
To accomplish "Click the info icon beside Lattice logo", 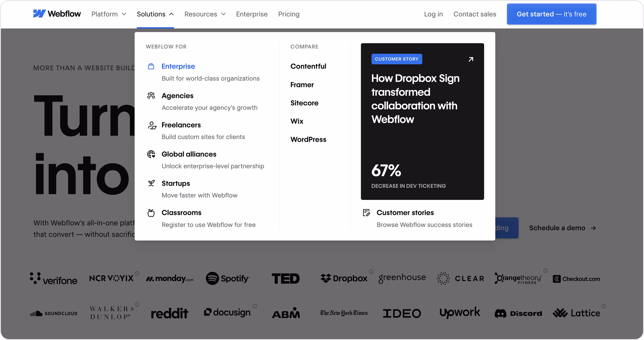I will (604, 306).
